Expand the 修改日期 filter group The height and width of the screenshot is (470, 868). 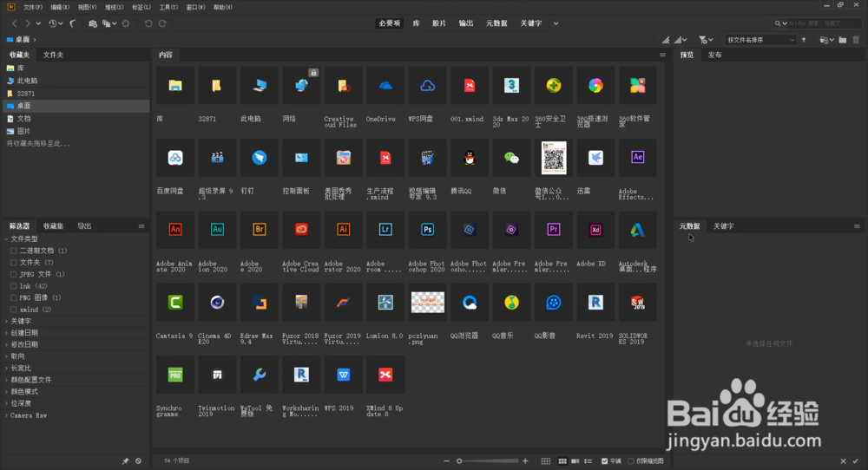pos(7,344)
